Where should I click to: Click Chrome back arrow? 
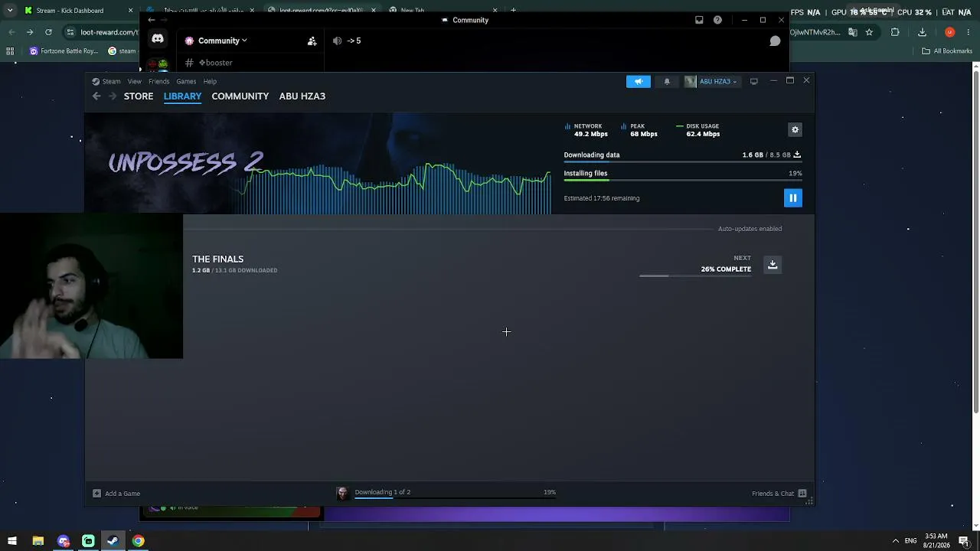[x=11, y=32]
